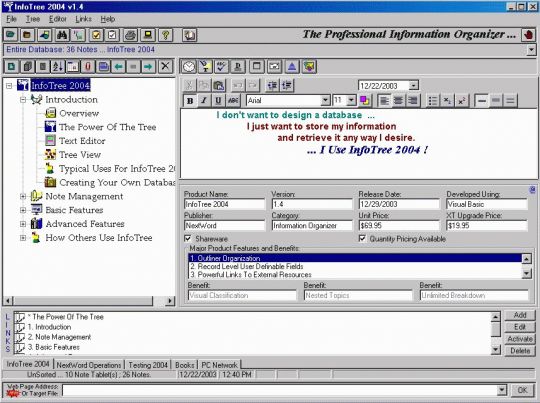
Task: Click the binoculars search icon
Action: coord(62,35)
